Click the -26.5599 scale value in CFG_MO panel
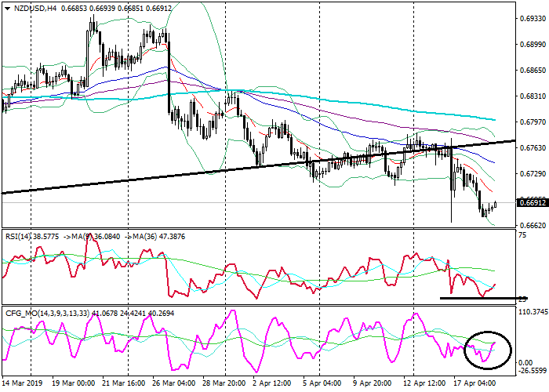 tap(532, 371)
